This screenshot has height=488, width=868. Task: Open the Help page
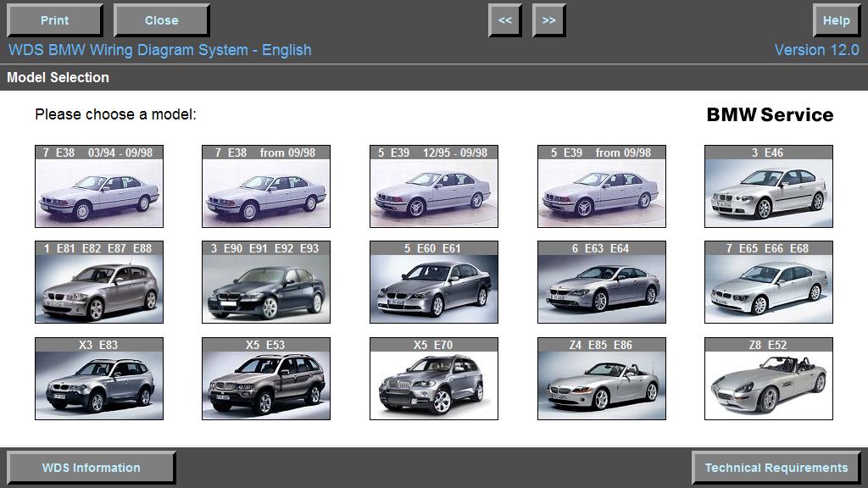point(836,20)
